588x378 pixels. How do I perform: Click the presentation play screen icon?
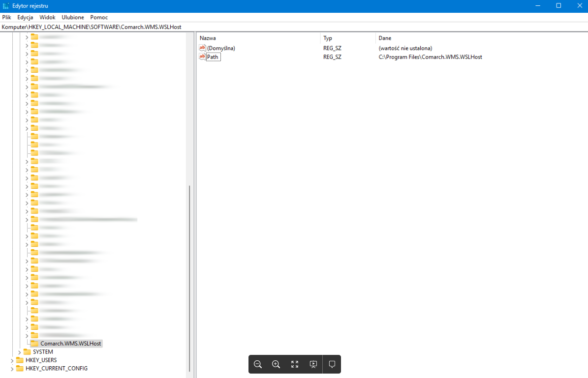point(313,364)
